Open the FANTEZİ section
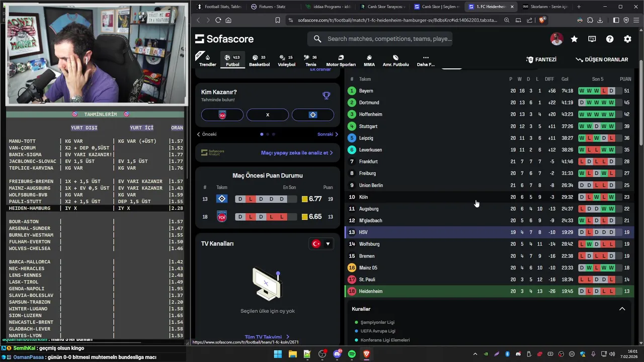Screen dimensions: 644x362 tap(541, 59)
